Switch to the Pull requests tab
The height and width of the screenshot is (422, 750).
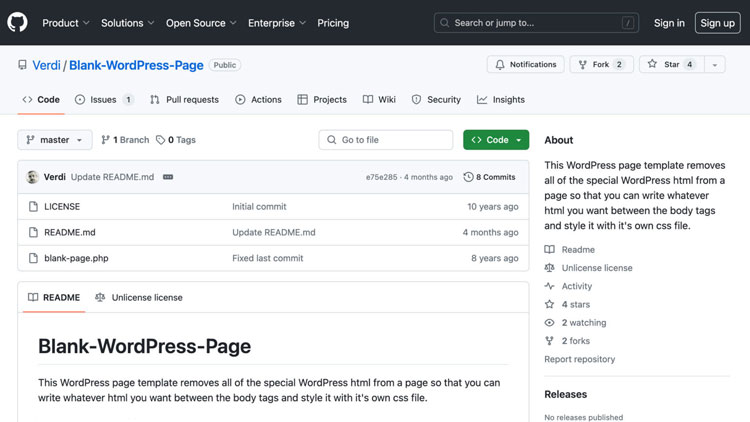click(x=184, y=100)
